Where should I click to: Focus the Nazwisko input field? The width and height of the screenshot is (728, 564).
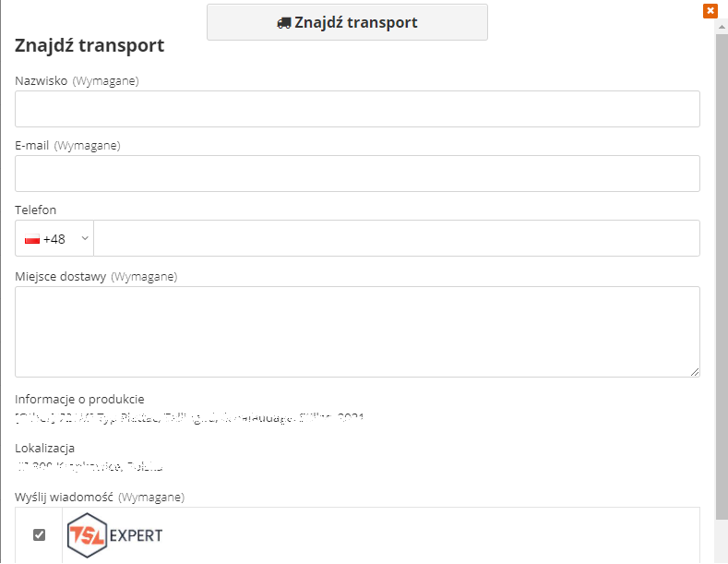tap(357, 109)
